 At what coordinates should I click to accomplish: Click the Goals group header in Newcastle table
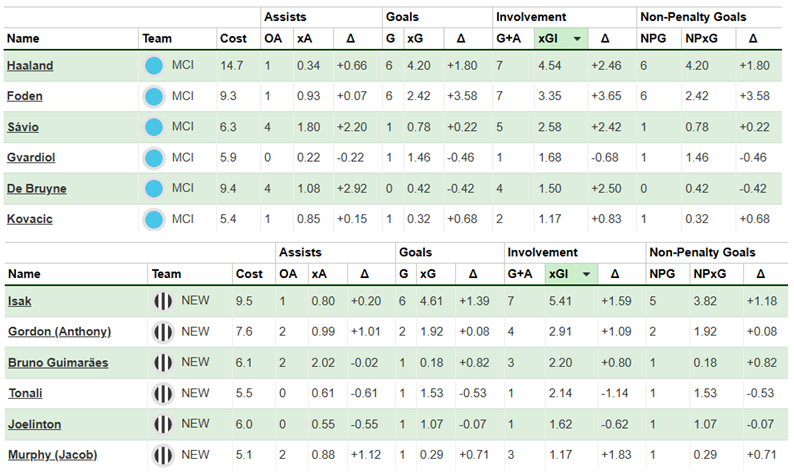pyautogui.click(x=415, y=252)
